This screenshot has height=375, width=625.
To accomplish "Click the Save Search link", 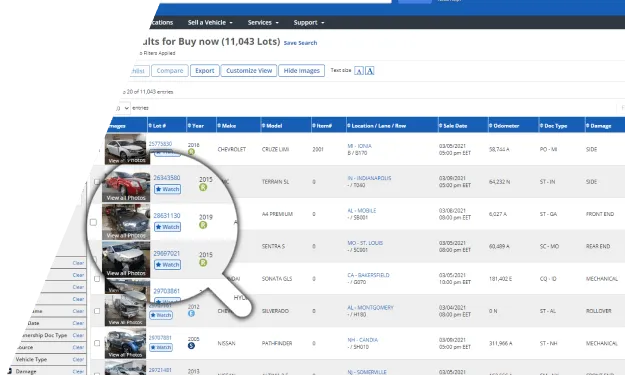I will pyautogui.click(x=300, y=43).
